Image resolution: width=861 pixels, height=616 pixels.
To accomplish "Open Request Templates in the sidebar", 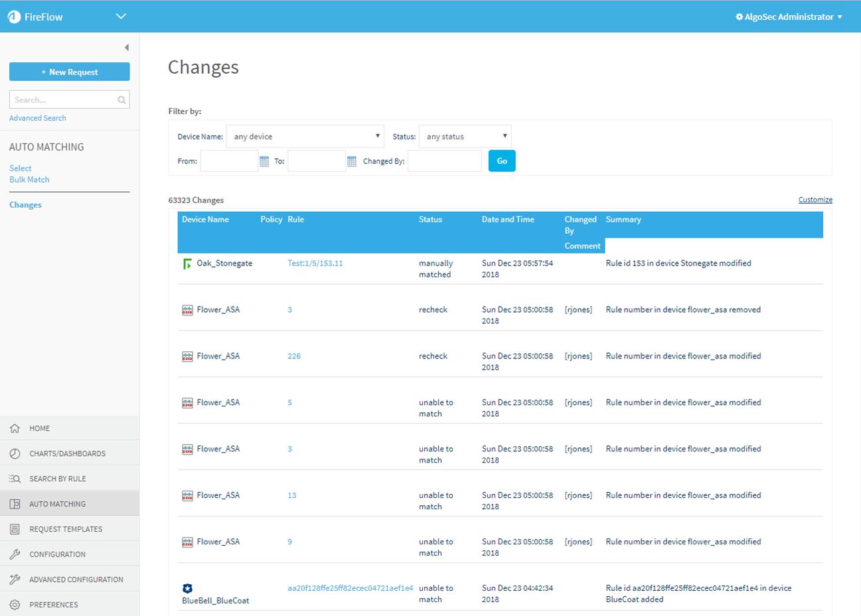I will 66,529.
